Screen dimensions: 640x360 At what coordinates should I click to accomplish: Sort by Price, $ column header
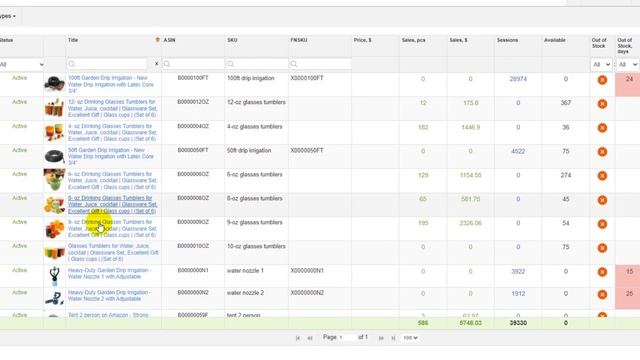pos(362,40)
